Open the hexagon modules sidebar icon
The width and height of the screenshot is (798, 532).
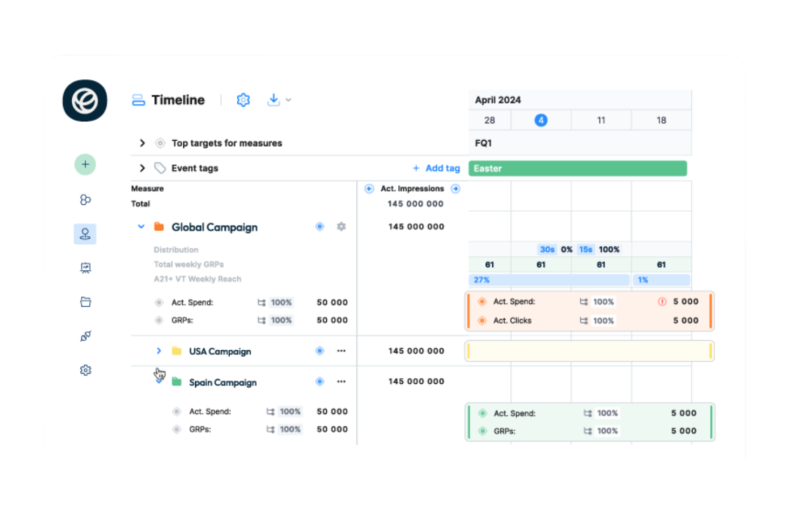click(85, 199)
